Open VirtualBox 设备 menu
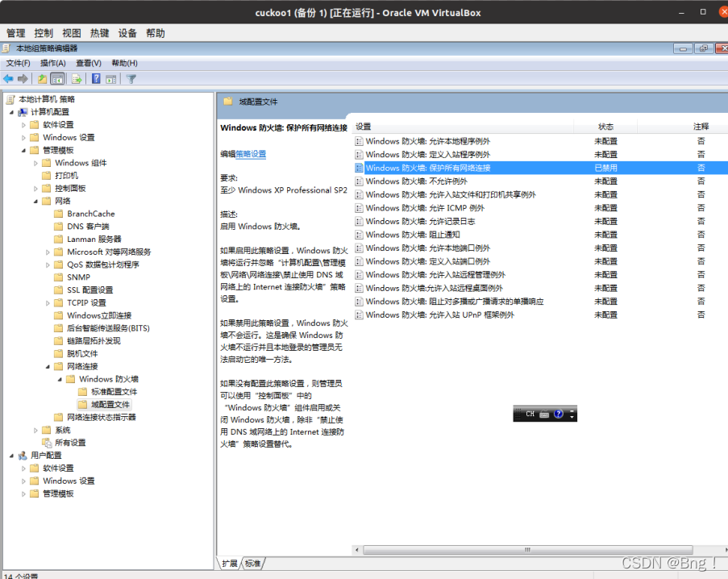The width and height of the screenshot is (728, 579). (x=127, y=33)
